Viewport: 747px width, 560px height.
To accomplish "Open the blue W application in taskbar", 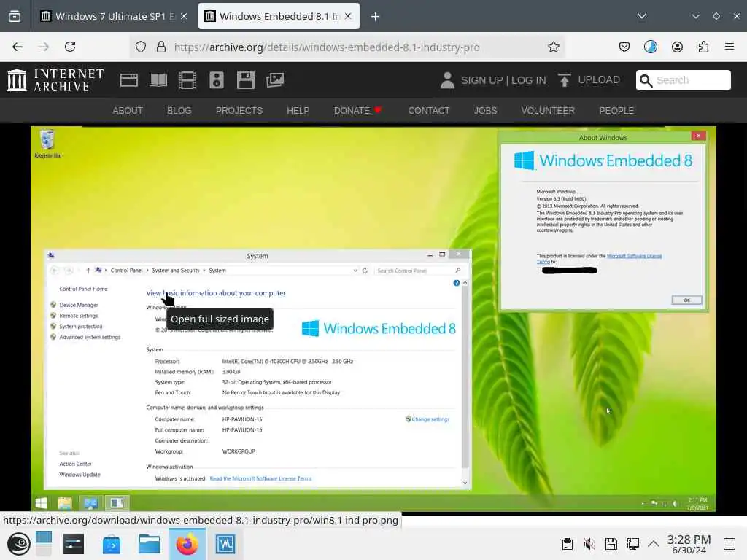I will point(225,544).
